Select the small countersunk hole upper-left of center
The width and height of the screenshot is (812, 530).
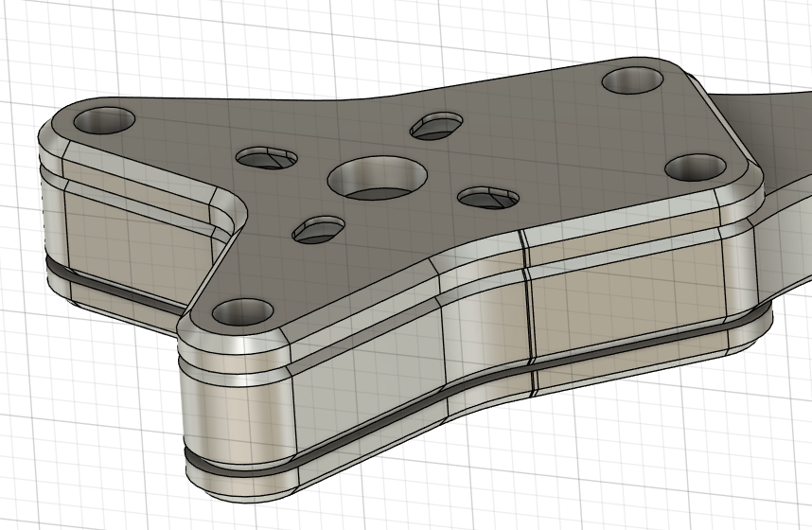267,157
